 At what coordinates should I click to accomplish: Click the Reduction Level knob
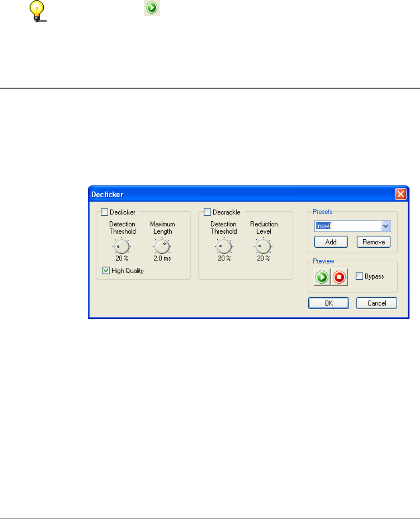pos(263,247)
